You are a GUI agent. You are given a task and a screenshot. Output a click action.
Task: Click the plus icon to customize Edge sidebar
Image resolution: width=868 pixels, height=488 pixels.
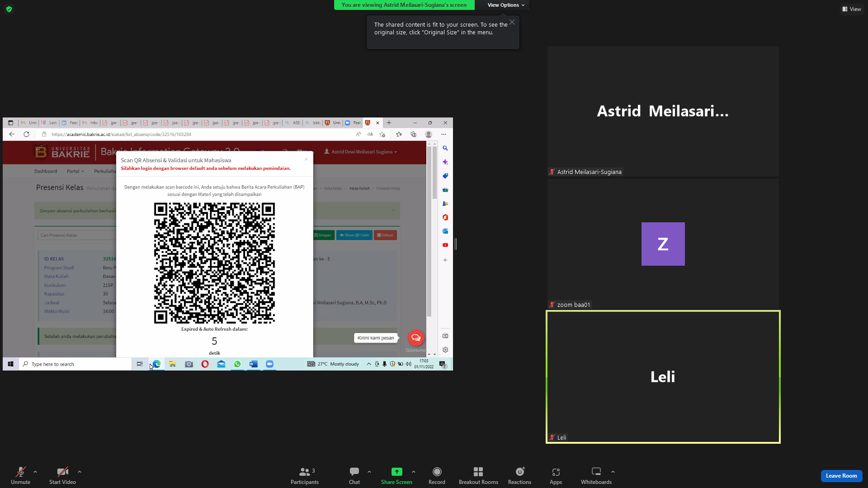click(445, 260)
